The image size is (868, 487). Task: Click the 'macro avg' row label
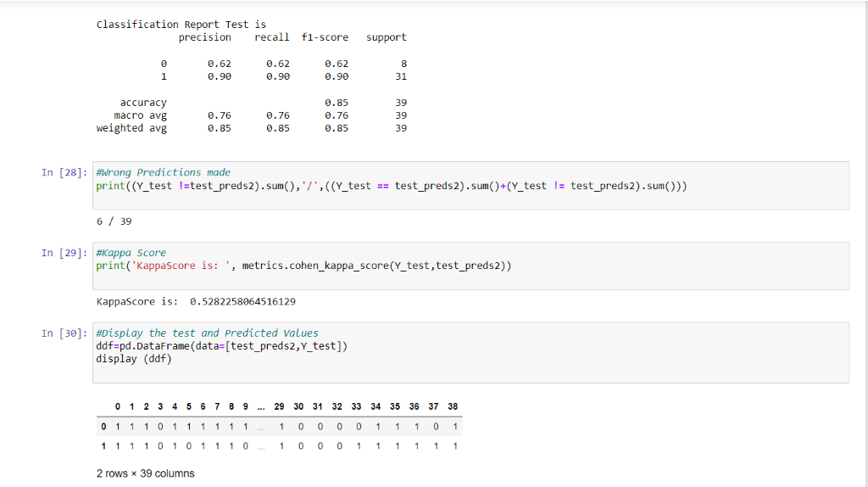point(141,115)
